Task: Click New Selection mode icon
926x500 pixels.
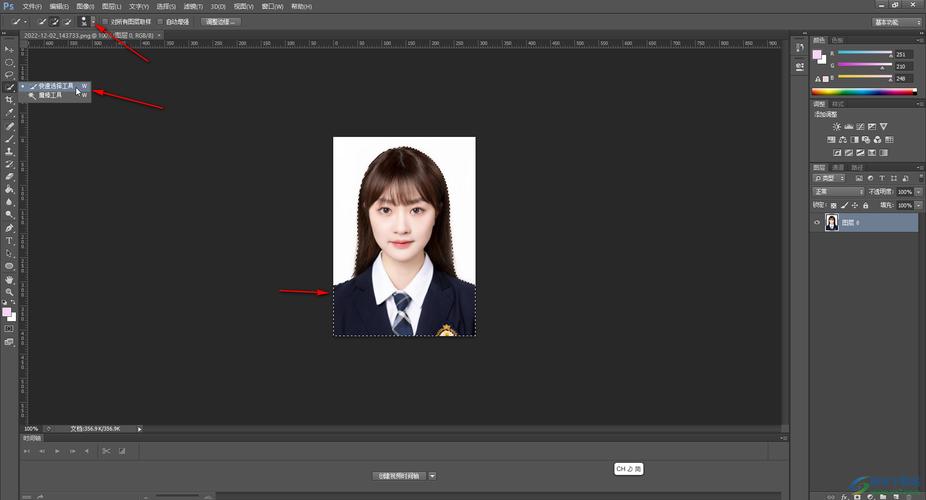Action: 43,22
